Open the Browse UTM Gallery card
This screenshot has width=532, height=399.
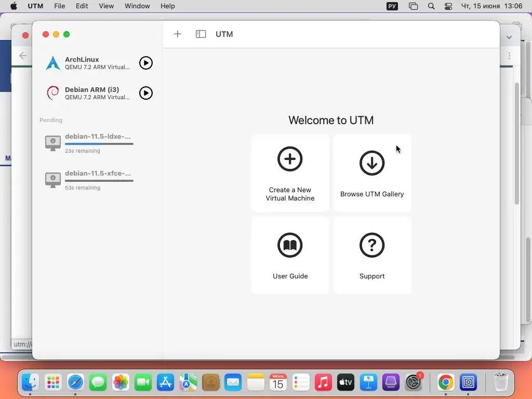372,173
